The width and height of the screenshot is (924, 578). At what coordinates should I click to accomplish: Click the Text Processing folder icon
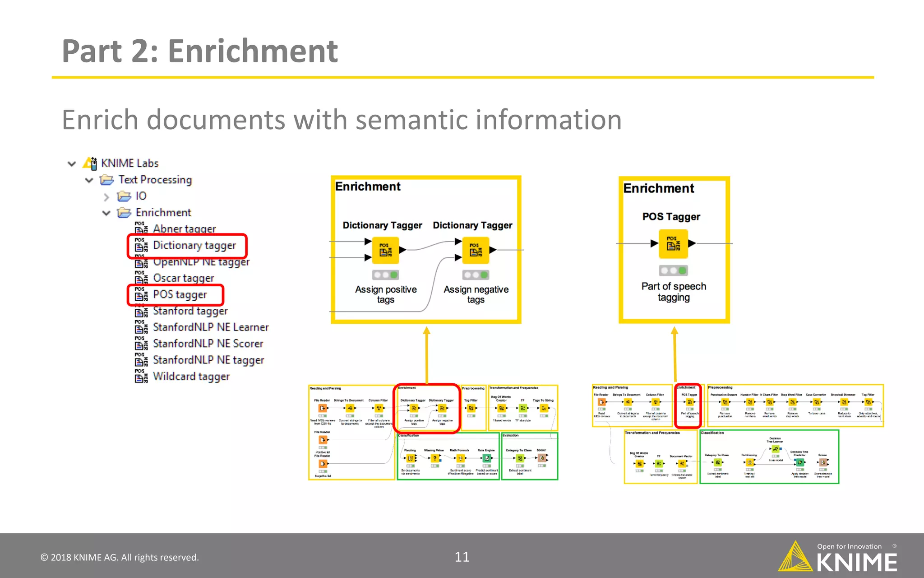[x=107, y=180]
